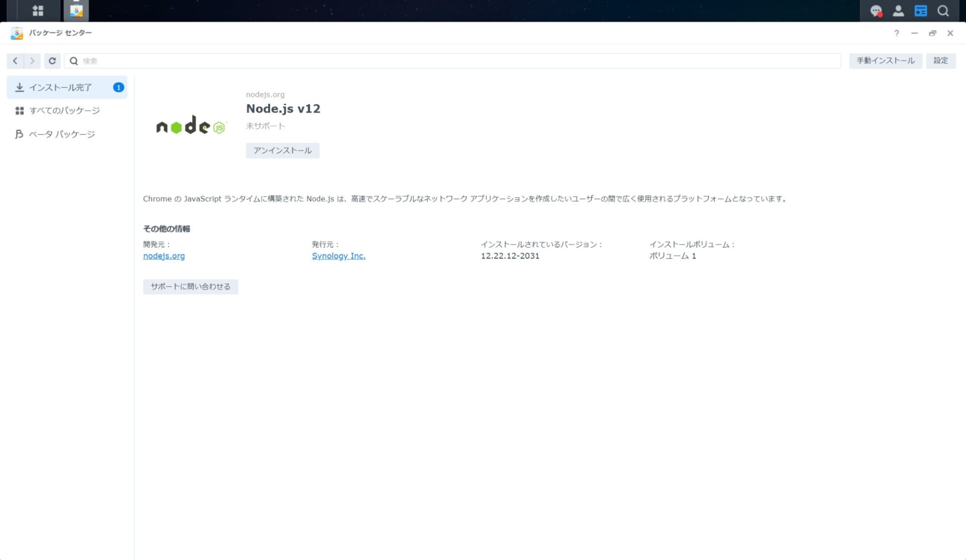
Task: Open DSM notifications
Action: (x=876, y=11)
